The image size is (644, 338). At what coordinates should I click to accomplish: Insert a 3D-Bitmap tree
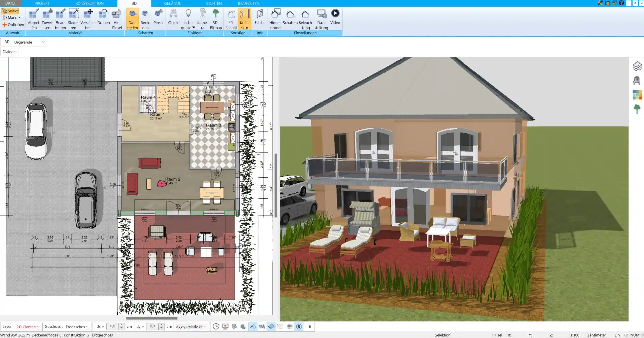(216, 19)
